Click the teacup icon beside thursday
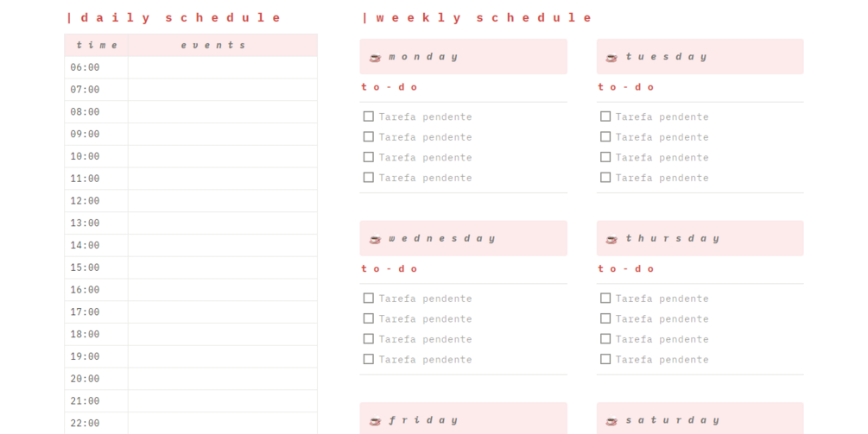 click(611, 239)
